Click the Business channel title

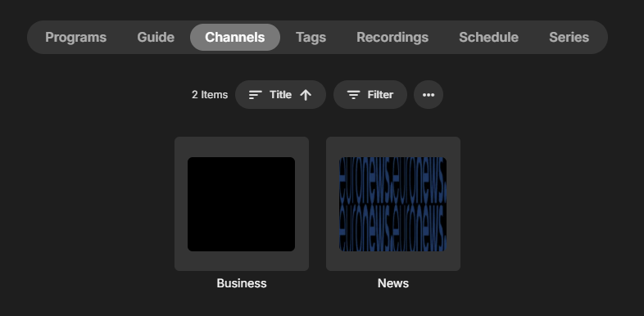point(242,283)
